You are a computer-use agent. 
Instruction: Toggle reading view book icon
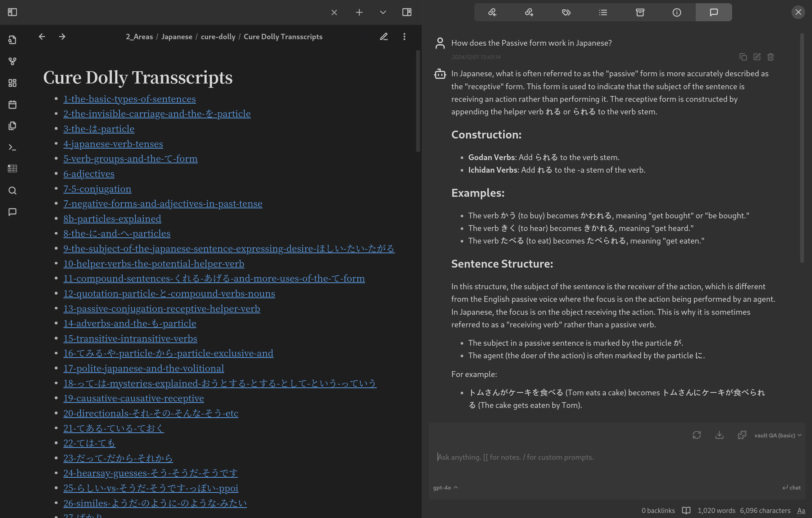click(x=686, y=510)
